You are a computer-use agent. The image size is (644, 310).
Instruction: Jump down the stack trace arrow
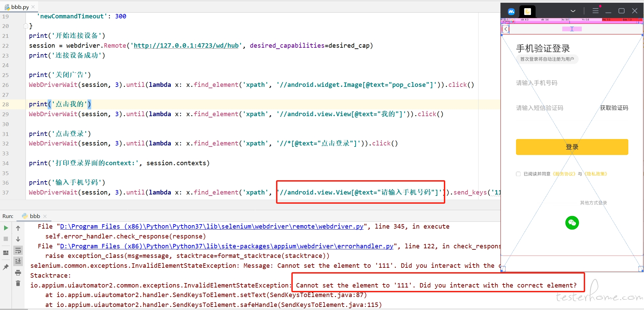point(18,239)
